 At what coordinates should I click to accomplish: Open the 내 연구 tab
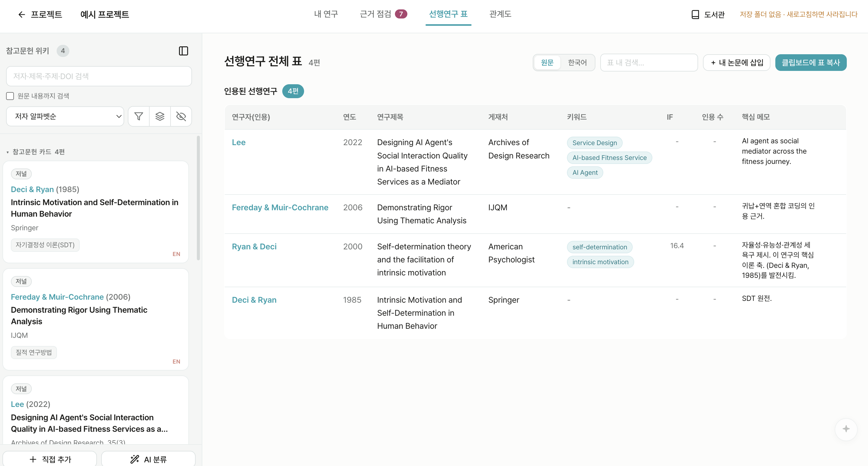pos(326,14)
